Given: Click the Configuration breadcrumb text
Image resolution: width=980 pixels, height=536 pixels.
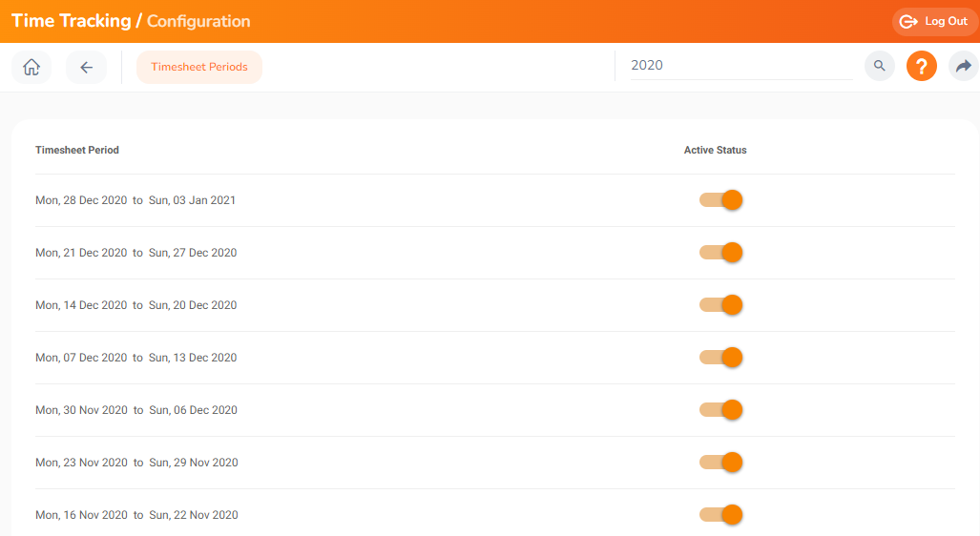Looking at the screenshot, I should 198,21.
